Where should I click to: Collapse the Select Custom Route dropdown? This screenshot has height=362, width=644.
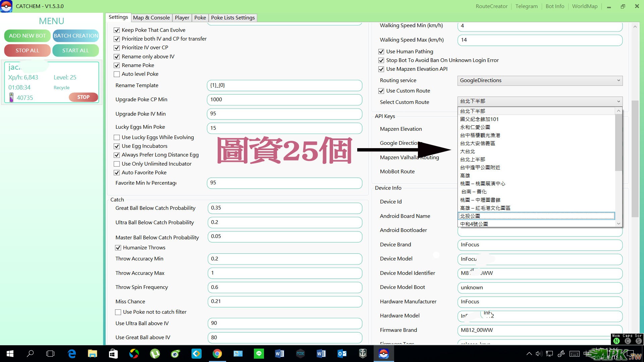[x=619, y=101]
